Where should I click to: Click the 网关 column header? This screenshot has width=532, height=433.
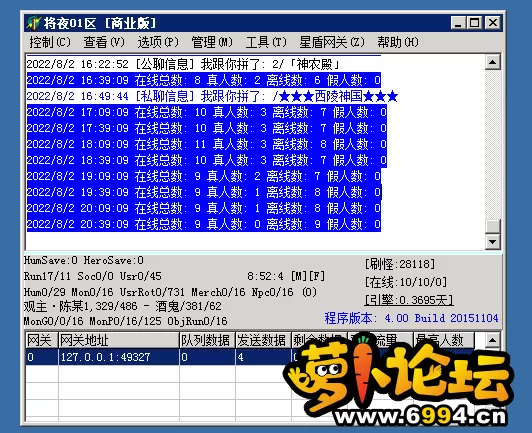(41, 340)
